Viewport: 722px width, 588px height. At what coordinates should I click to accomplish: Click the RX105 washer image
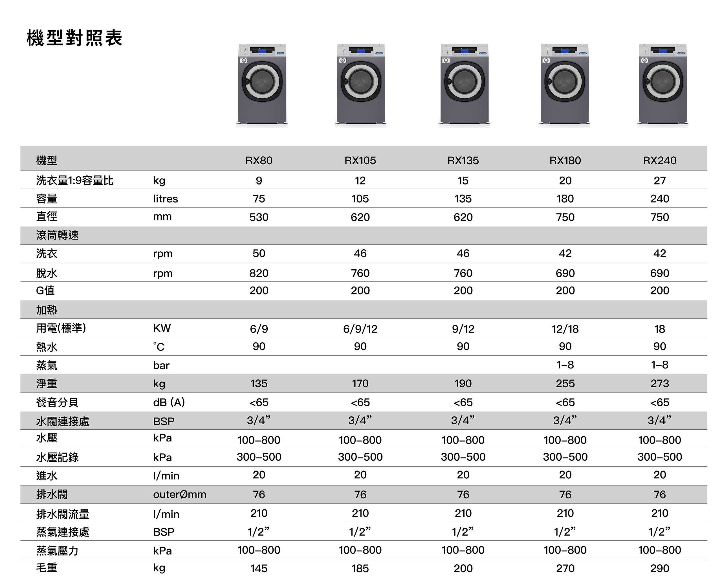(x=361, y=82)
